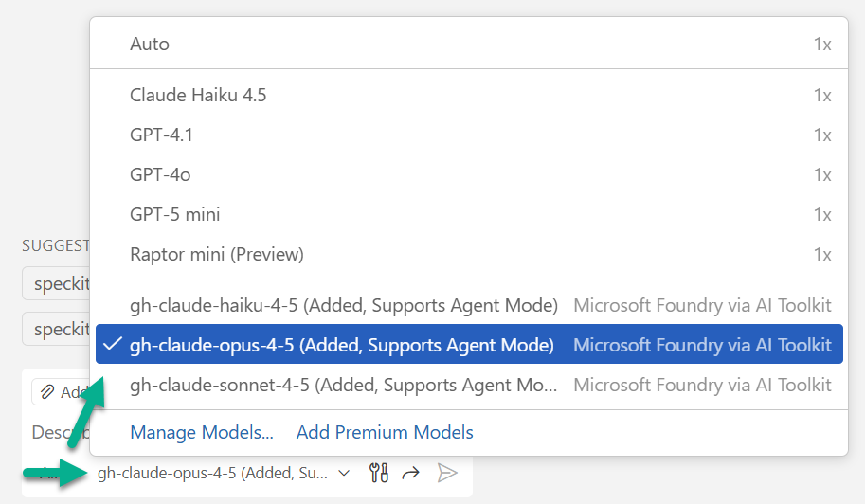Choose Claude Haiku 4.5 model
Image resolution: width=865 pixels, height=504 pixels.
pyautogui.click(x=199, y=95)
